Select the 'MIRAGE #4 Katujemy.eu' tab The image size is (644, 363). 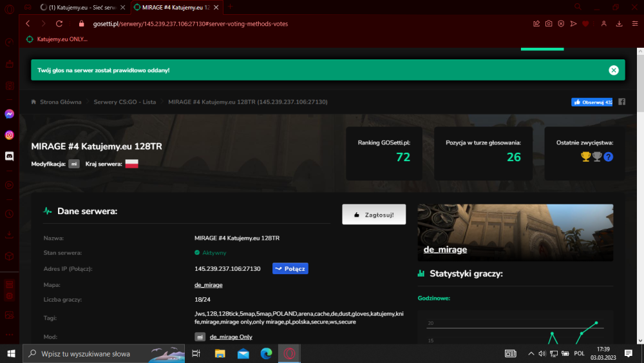click(x=172, y=7)
